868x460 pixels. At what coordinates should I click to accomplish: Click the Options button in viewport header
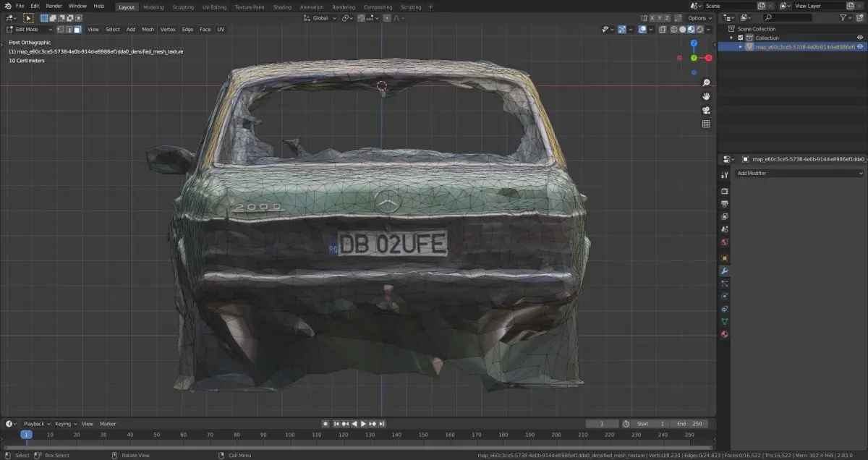[699, 18]
